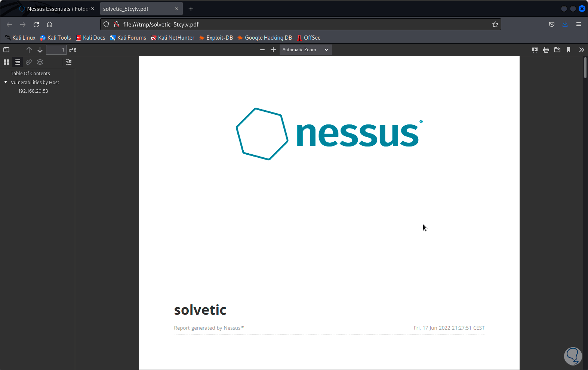Zoom out of the PDF
The image size is (588, 370).
tap(262, 50)
